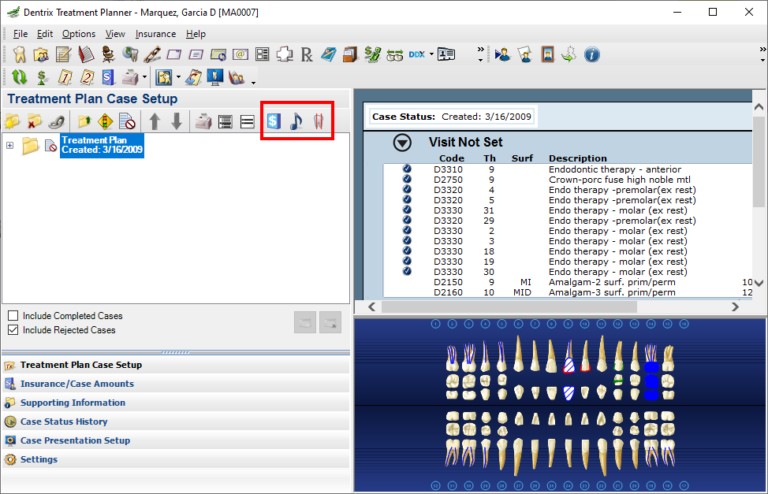The height and width of the screenshot is (494, 768).
Task: Open the printer icon dropdown arrow
Action: click(x=144, y=77)
